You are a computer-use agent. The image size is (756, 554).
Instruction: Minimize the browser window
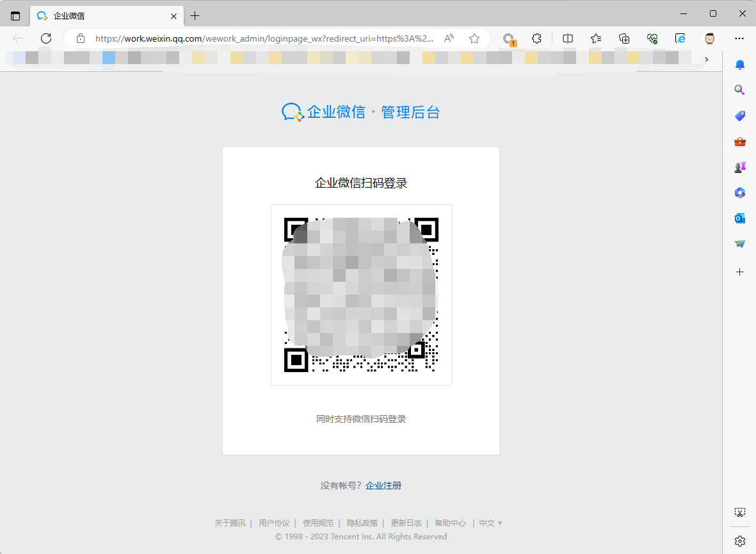pos(684,13)
